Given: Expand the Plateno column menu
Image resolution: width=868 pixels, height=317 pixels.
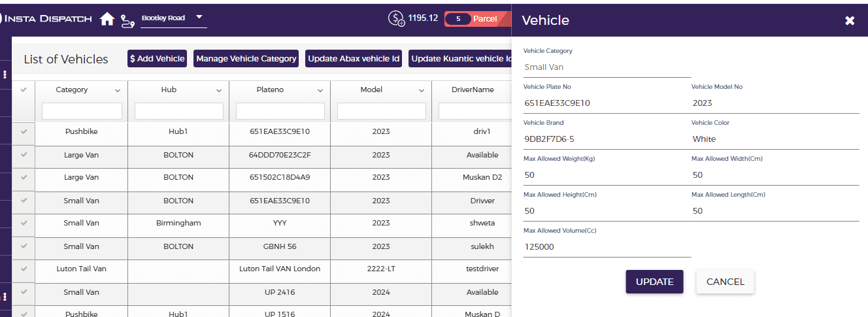Looking at the screenshot, I should pyautogui.click(x=320, y=90).
